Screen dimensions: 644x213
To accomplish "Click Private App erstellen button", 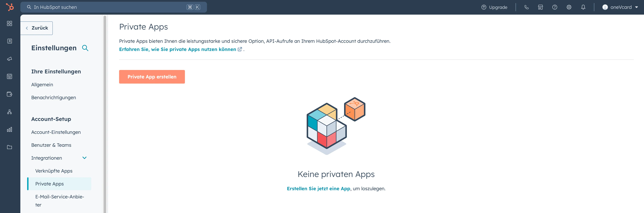I will pos(152,77).
